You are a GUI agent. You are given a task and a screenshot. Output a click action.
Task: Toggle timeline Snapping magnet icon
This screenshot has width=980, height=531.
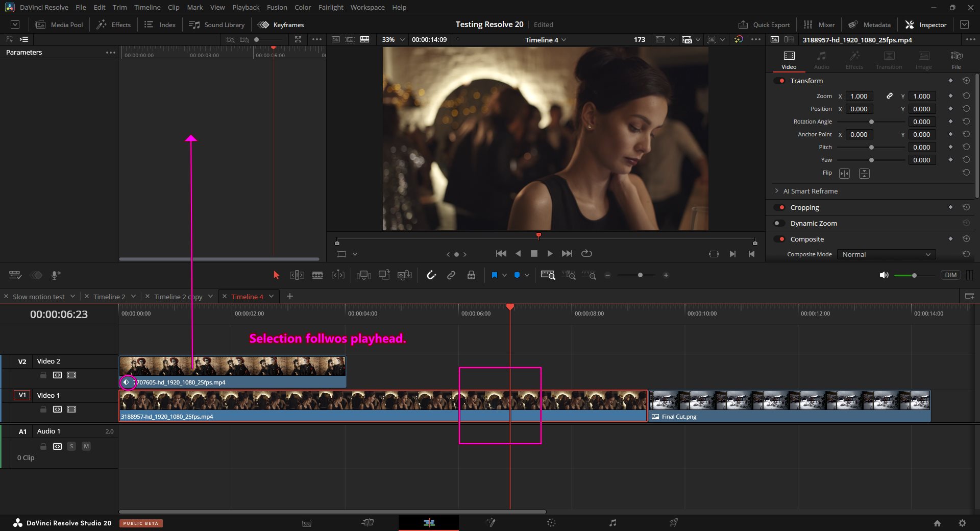point(431,275)
